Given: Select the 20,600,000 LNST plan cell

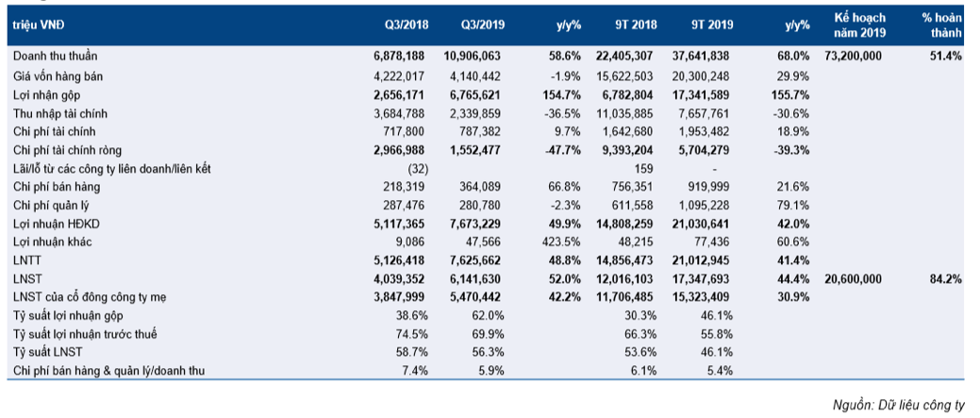Looking at the screenshot, I should (x=853, y=279).
